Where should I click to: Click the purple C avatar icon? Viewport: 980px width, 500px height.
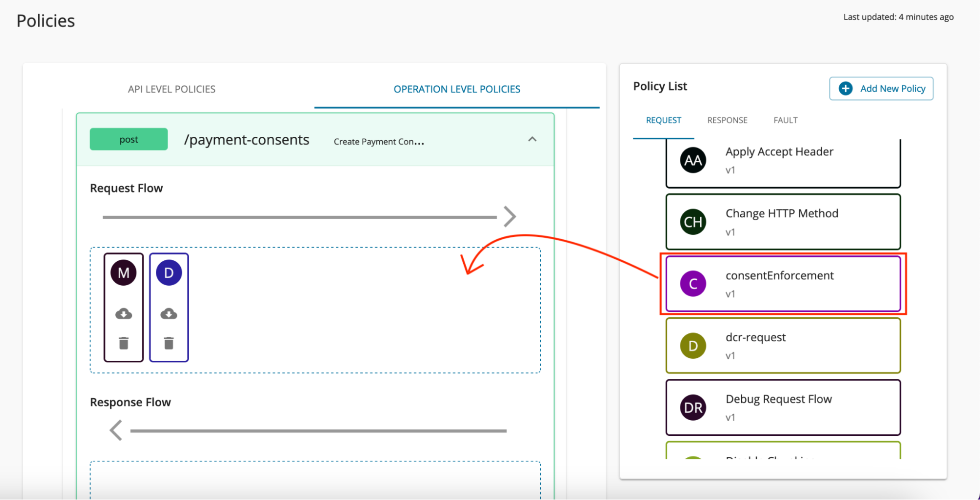click(x=693, y=284)
